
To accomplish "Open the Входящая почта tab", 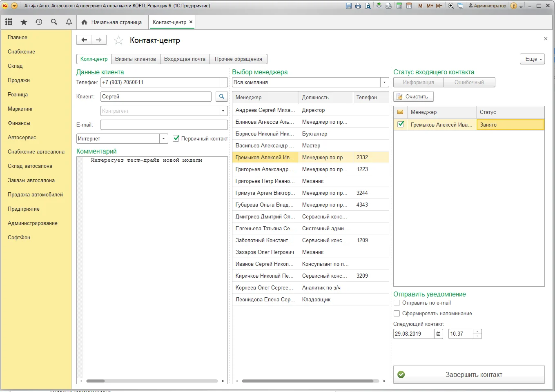I will coord(185,59).
